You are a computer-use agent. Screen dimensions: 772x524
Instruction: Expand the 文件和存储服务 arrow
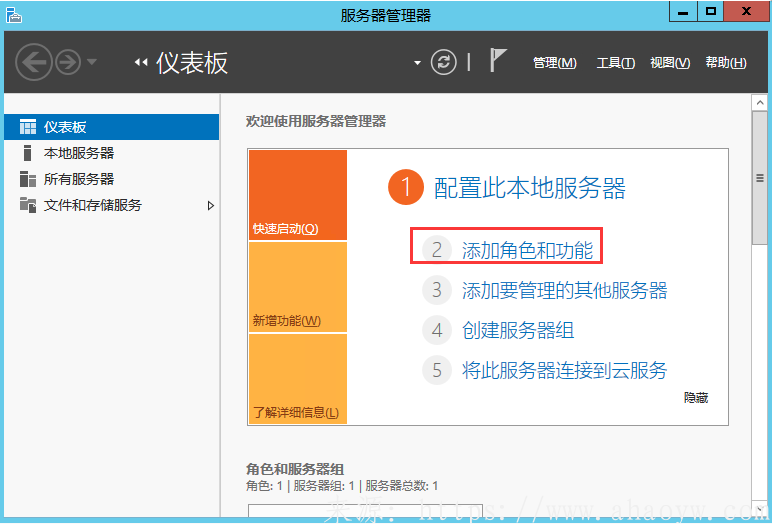[x=210, y=205]
